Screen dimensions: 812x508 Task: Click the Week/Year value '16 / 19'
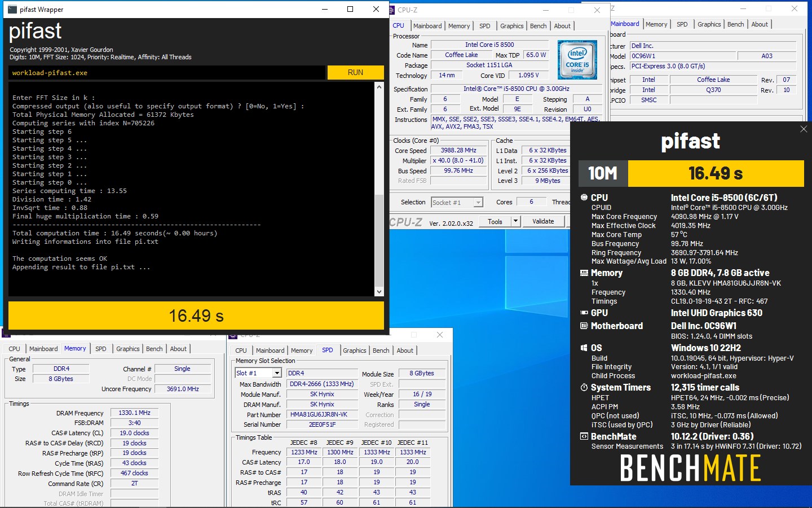(422, 394)
